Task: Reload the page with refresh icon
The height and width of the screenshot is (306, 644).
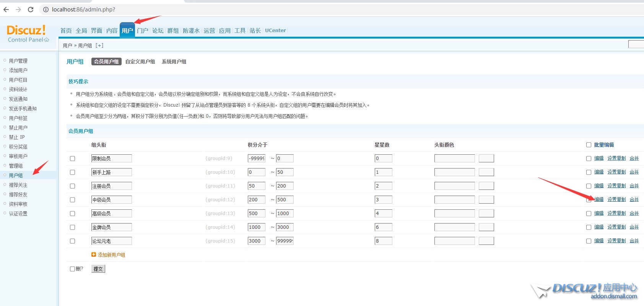Action: tap(31, 10)
